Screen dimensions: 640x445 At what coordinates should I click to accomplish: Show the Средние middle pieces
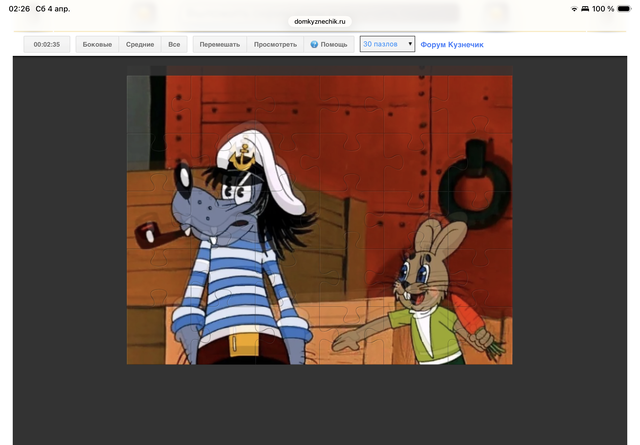coord(140,45)
